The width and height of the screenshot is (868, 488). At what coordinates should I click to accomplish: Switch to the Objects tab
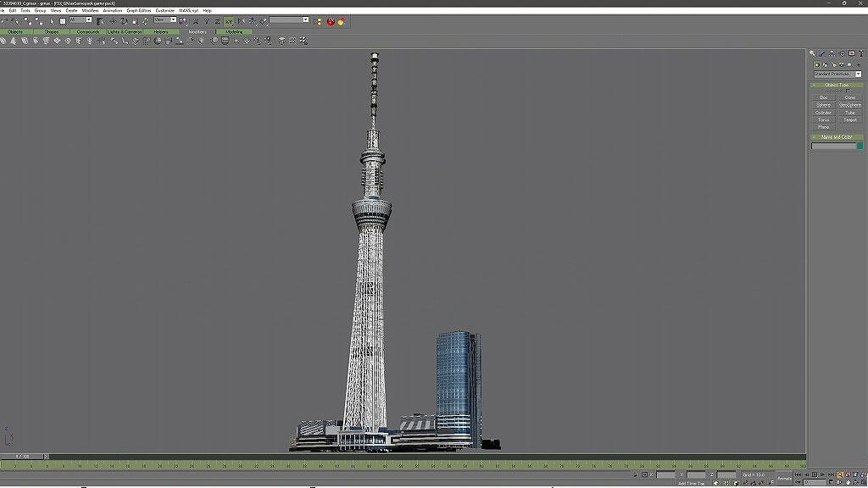click(15, 32)
